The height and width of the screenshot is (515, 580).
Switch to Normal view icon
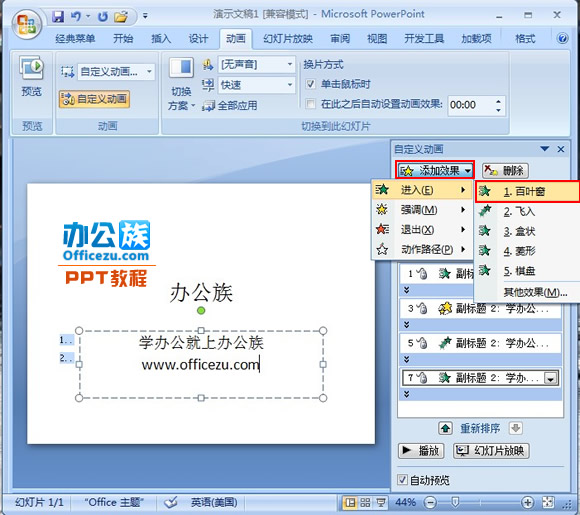coord(350,502)
